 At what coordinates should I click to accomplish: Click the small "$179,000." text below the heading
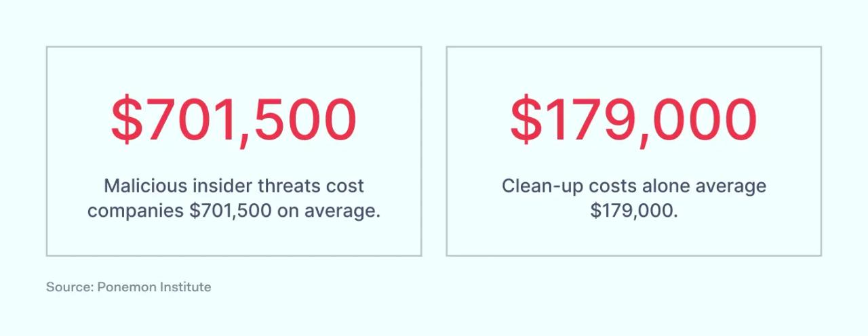pos(633,211)
